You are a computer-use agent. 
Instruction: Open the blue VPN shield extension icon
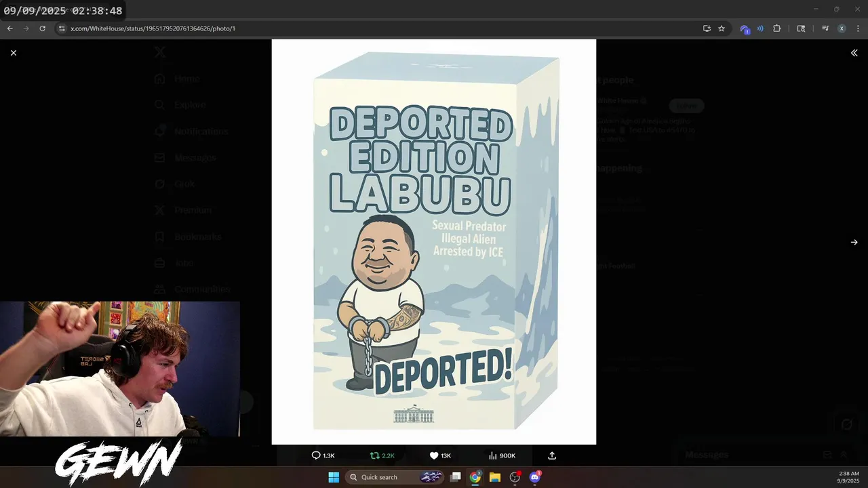(745, 29)
